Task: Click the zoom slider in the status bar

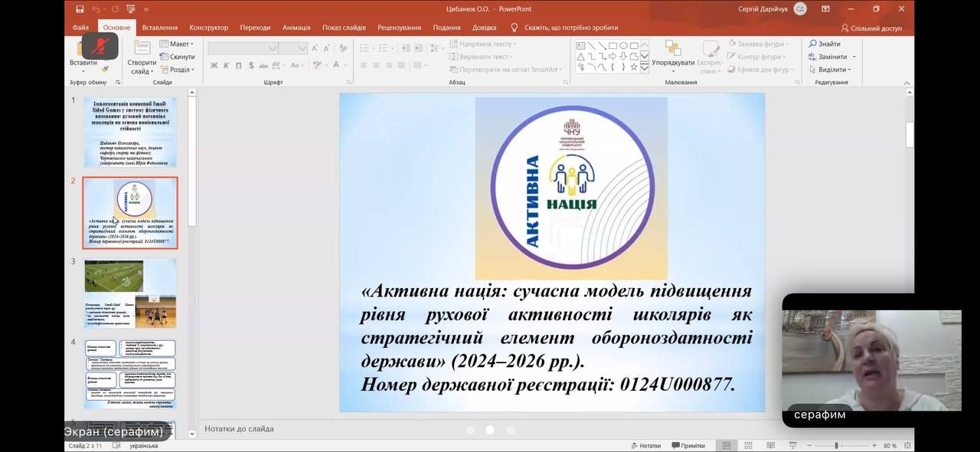Action: [x=844, y=445]
